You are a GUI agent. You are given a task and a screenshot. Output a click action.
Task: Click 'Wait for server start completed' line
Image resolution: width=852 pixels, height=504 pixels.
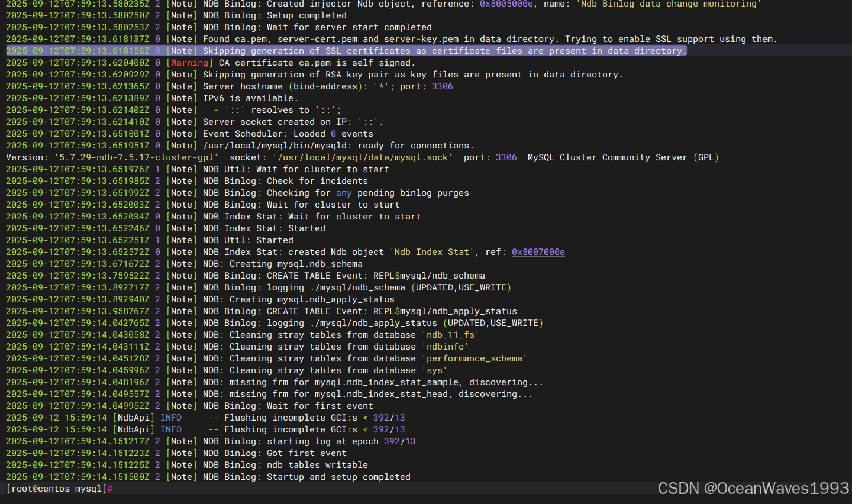219,27
